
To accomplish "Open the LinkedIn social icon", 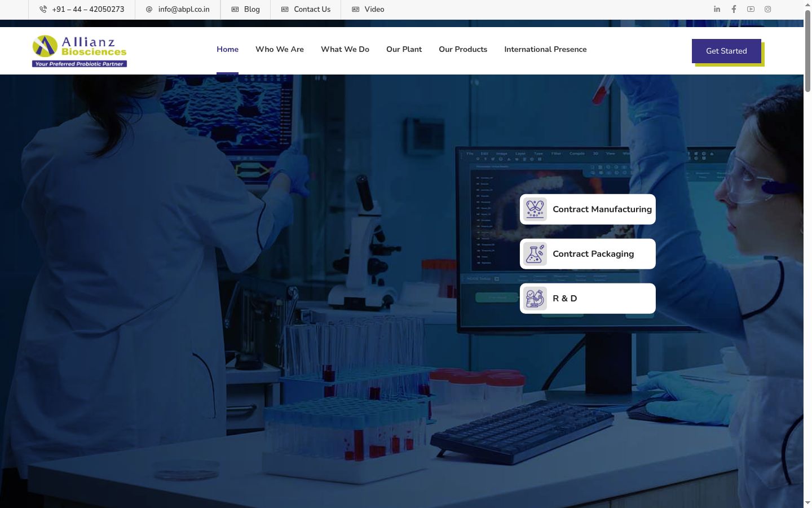I will click(x=717, y=9).
